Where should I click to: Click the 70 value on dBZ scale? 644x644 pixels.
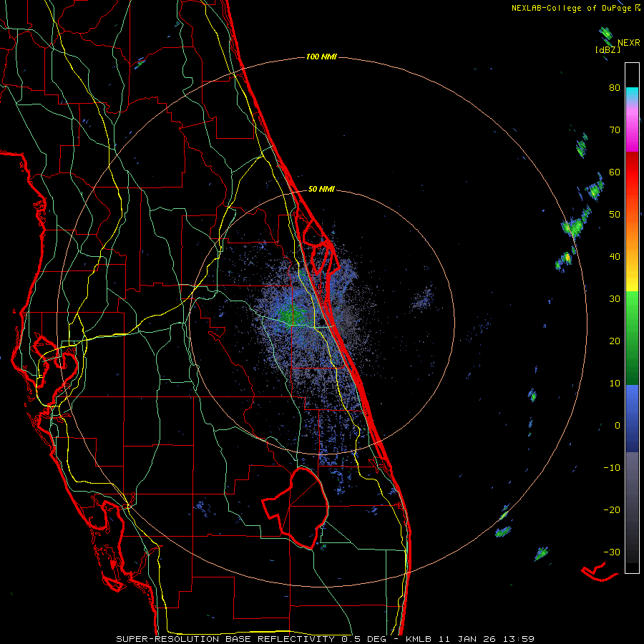(615, 130)
